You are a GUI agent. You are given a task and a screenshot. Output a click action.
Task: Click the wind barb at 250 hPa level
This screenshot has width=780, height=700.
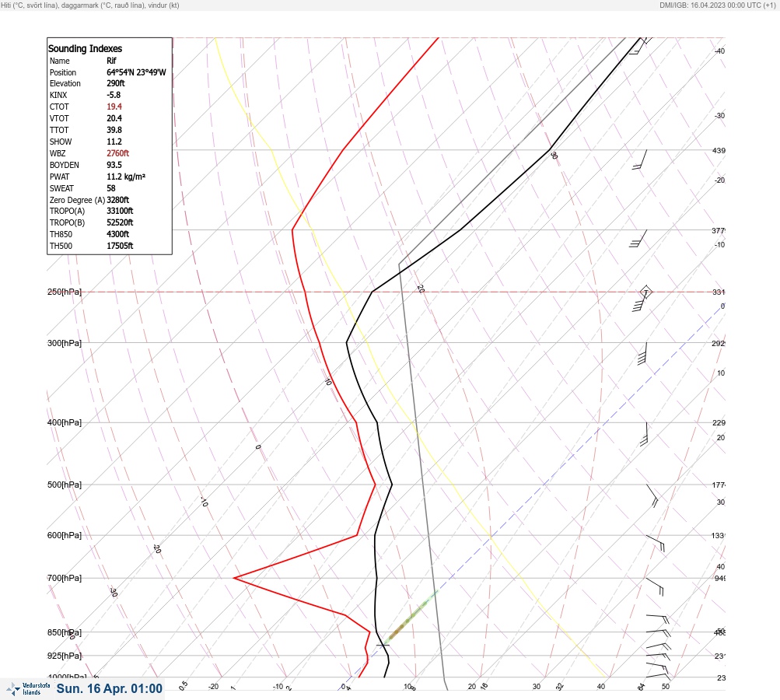click(642, 299)
